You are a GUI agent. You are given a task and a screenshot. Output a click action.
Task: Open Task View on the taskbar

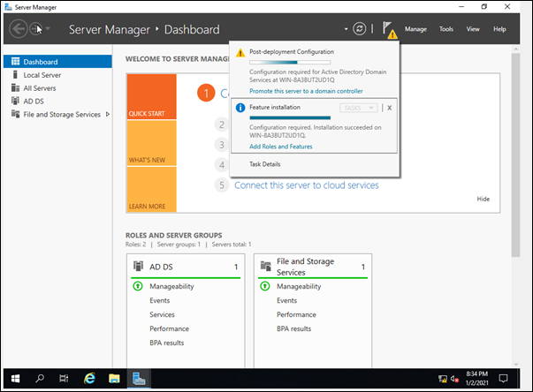click(x=64, y=378)
